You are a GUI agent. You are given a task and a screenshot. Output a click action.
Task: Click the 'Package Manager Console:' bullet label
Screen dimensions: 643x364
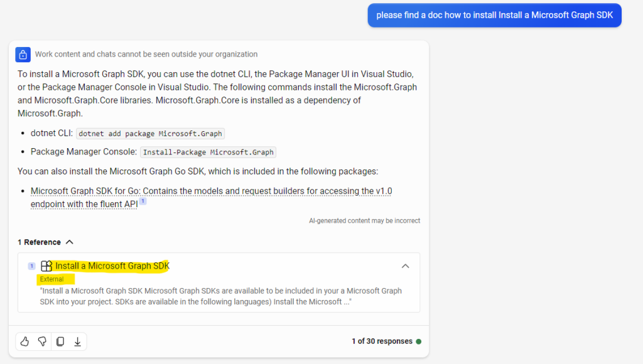point(84,152)
